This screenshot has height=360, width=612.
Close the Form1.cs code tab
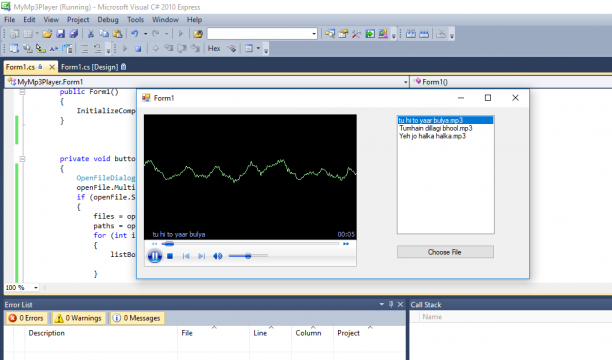(52, 67)
